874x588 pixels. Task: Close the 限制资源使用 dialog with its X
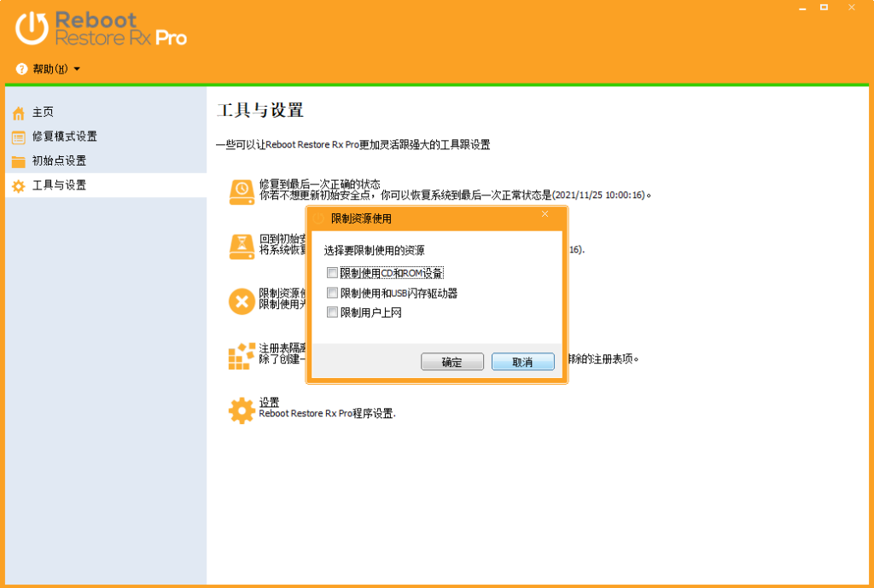coord(545,214)
